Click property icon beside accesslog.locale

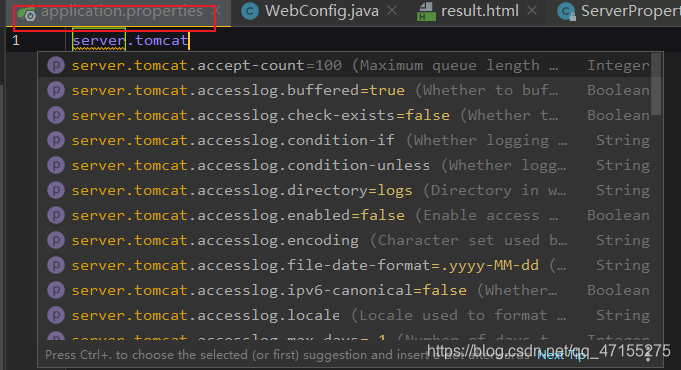point(56,315)
